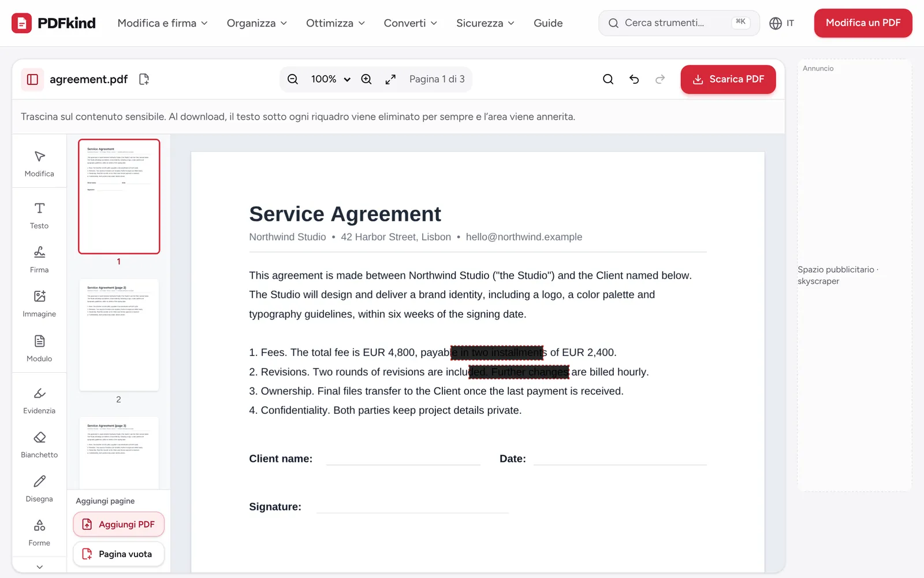Choose the Firma signature tool
The image size is (924, 578).
[39, 260]
